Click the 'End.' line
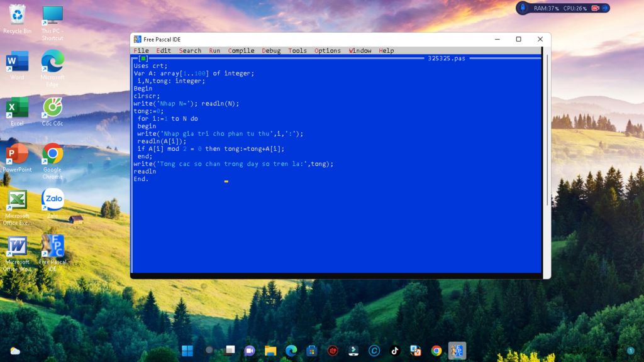644x362 pixels. tap(141, 179)
